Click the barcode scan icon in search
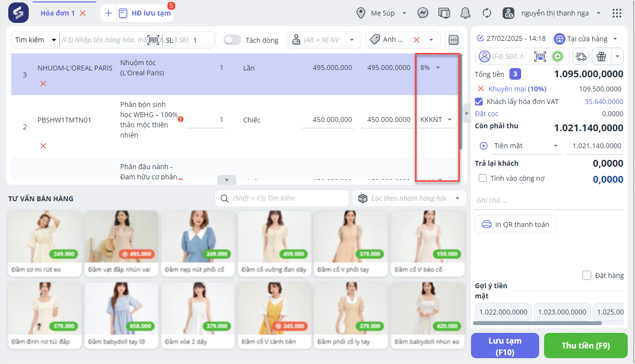 click(154, 40)
